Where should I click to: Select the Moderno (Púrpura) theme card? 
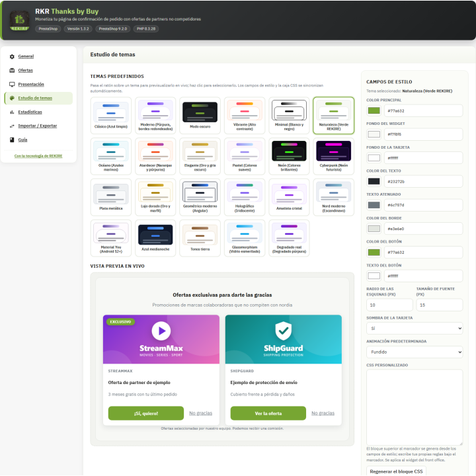coord(155,116)
